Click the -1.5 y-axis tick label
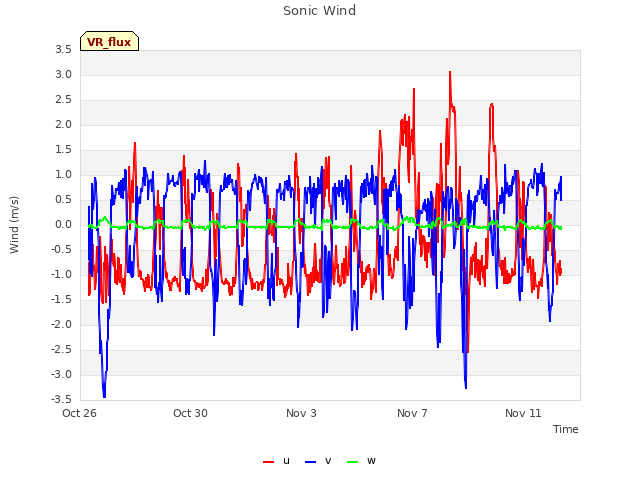The width and height of the screenshot is (640, 480). click(62, 300)
